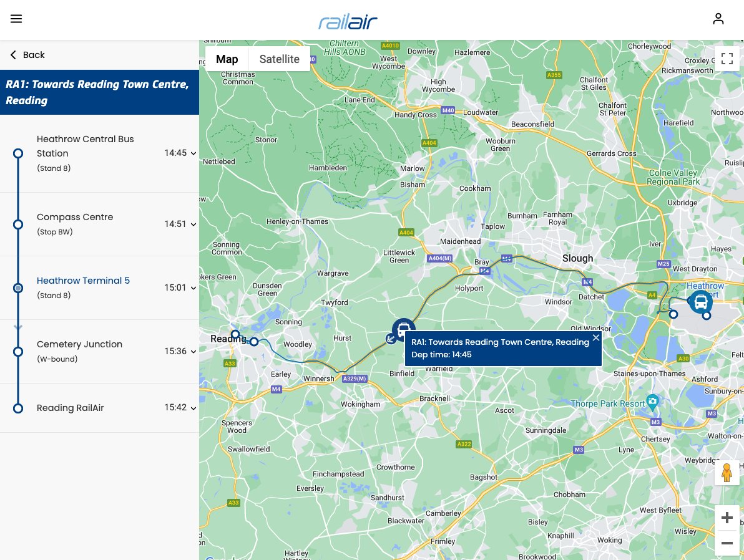Select Compass Centre stop
This screenshot has width=744, height=560.
(x=75, y=217)
